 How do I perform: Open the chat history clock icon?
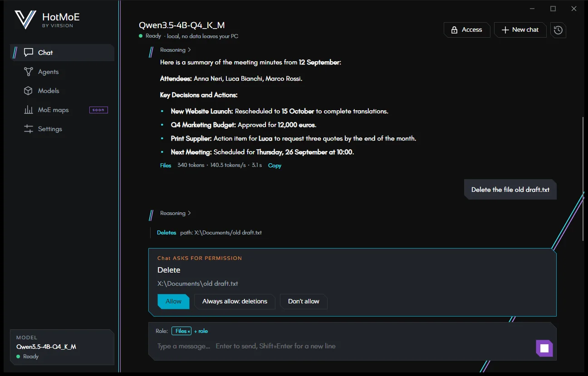(x=558, y=30)
